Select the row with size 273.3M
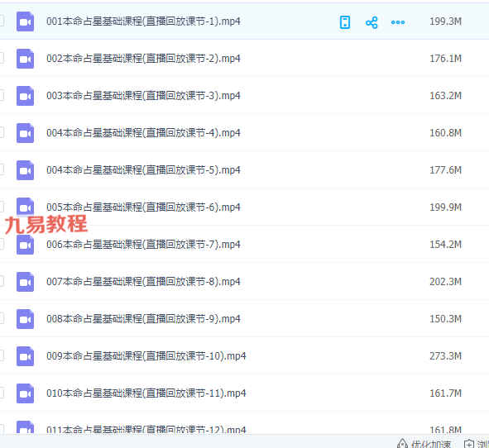Screen dimensions: 489x448 [x=245, y=356]
